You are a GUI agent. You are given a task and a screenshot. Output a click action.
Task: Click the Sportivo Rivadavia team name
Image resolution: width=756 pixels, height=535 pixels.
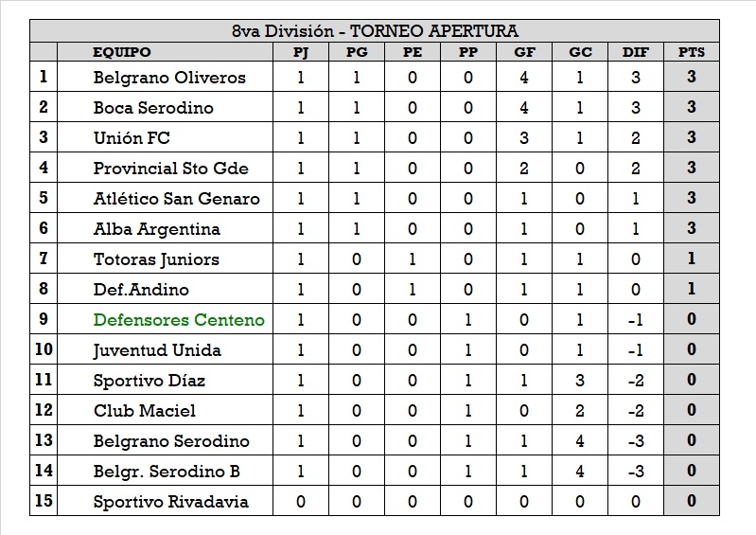(170, 502)
